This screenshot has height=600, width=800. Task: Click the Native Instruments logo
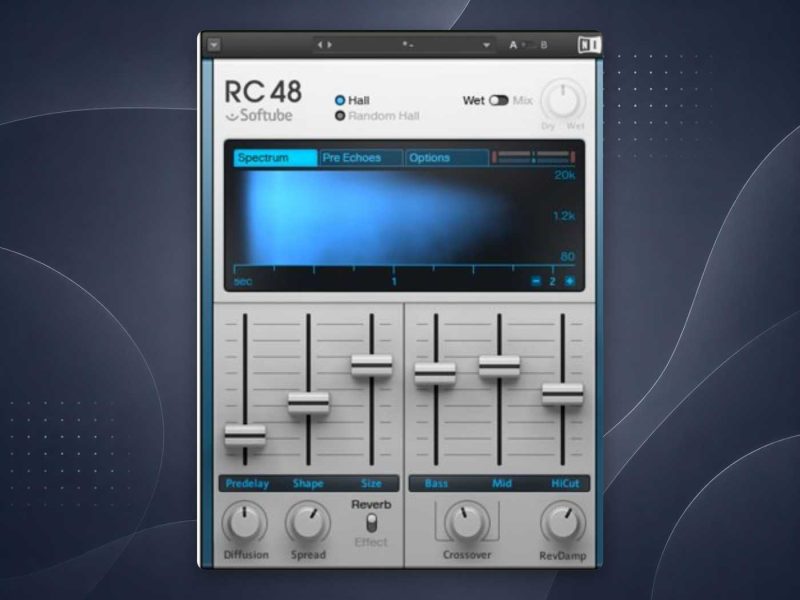pos(589,45)
